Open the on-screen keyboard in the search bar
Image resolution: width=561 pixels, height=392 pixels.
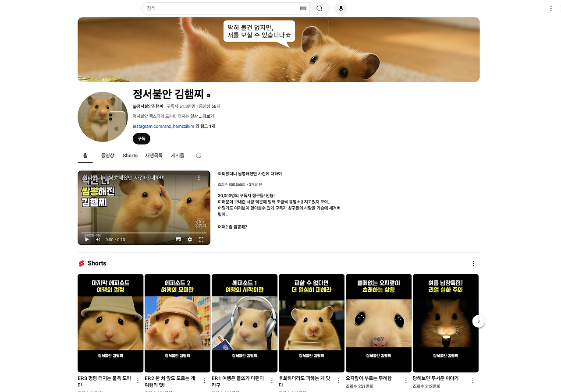point(303,8)
